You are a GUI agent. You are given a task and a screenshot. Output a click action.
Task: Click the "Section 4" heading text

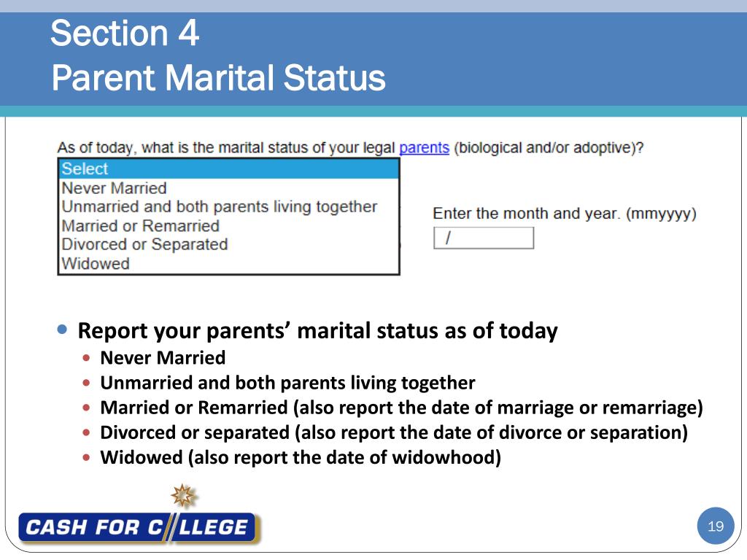[x=125, y=33]
